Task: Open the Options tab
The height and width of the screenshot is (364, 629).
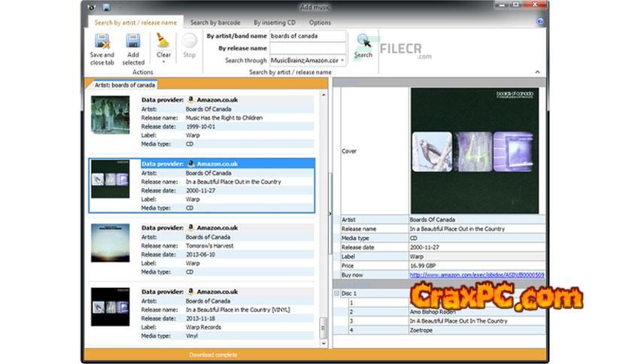Action: click(320, 23)
